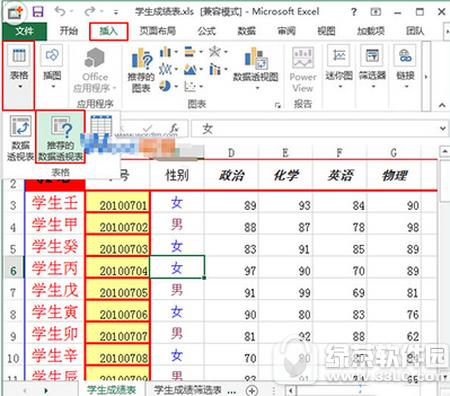Image resolution: width=450 pixels, height=396 pixels.
Task: Switch to the 审阅 Review tab
Action: [286, 31]
